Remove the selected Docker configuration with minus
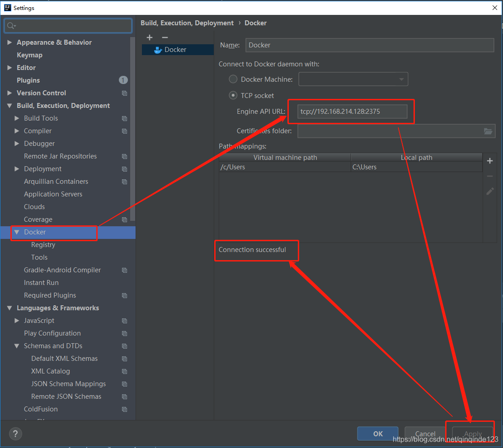Screen dimensions: 503x448 [165, 37]
